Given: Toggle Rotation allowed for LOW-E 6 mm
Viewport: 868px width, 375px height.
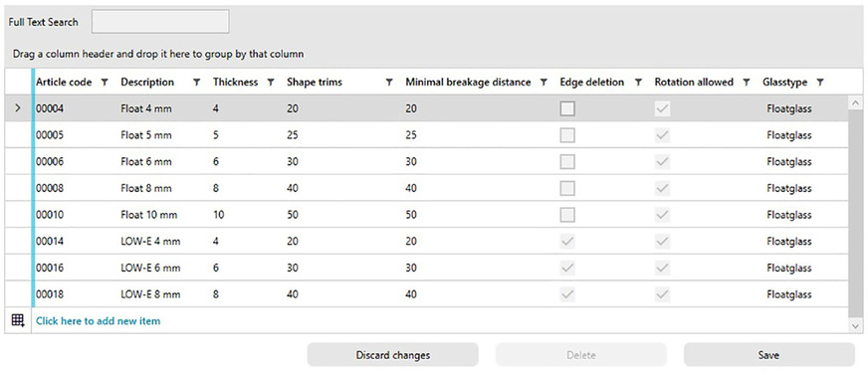Looking at the screenshot, I should point(663,268).
